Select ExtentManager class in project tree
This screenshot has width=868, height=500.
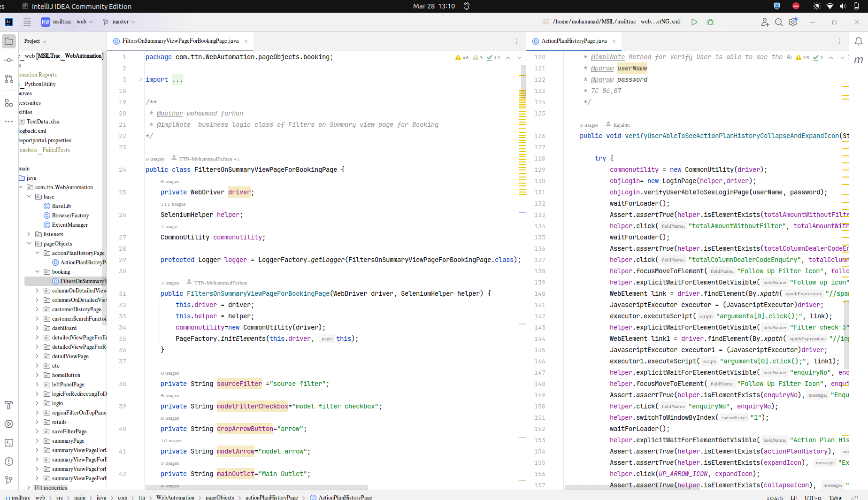[69, 225]
